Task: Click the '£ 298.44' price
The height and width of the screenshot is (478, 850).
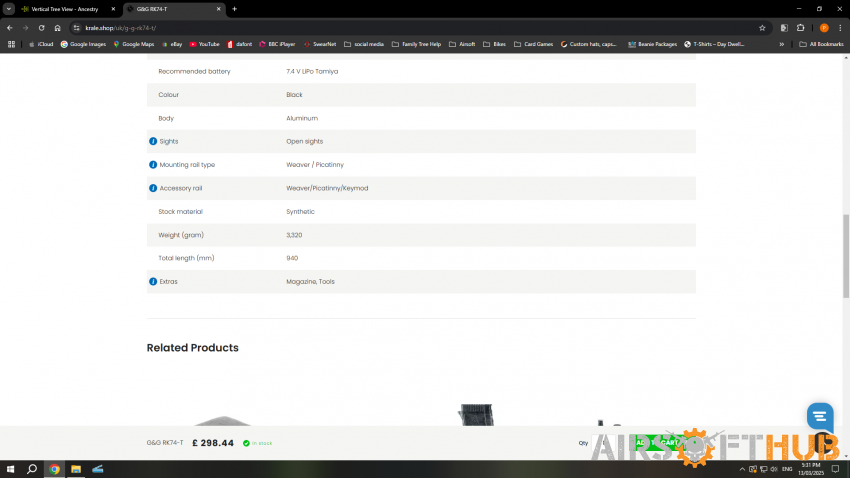Action: pos(213,443)
